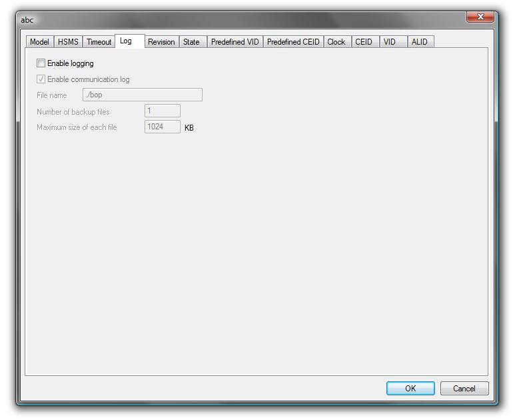Open the Predefined CEID tab
This screenshot has width=515, height=420.
(x=293, y=42)
